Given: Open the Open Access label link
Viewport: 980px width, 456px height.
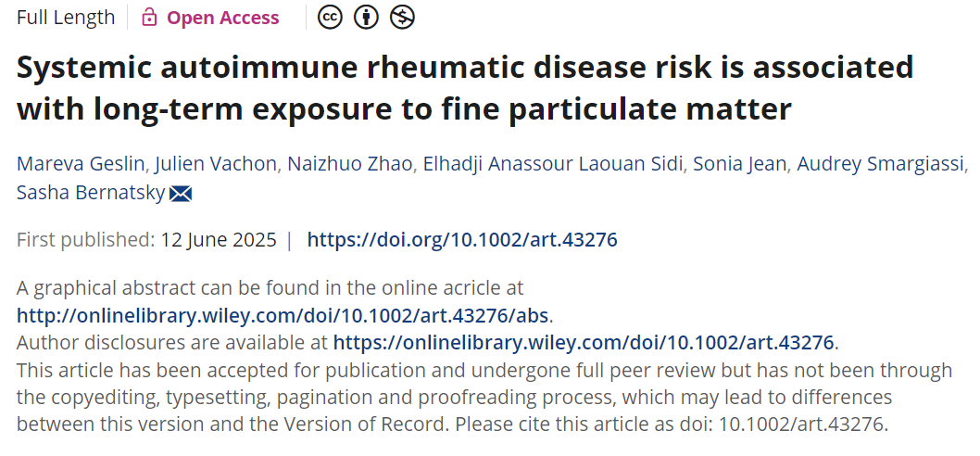Looking at the screenshot, I should 222,18.
